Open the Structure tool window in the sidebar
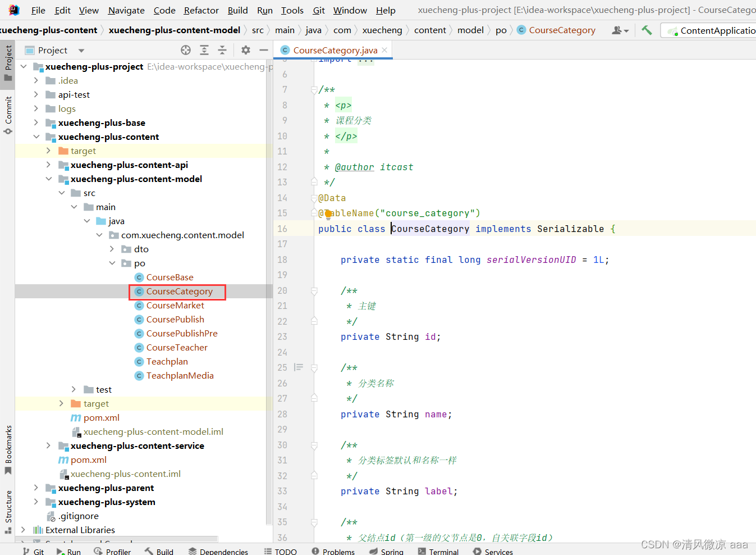Viewport: 756px width, 555px height. (8, 512)
